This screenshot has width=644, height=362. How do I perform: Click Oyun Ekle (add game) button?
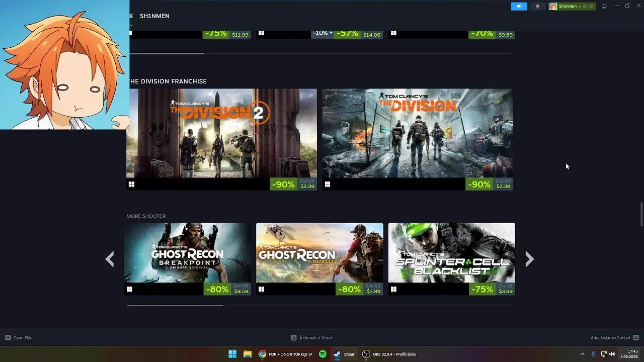tap(19, 338)
